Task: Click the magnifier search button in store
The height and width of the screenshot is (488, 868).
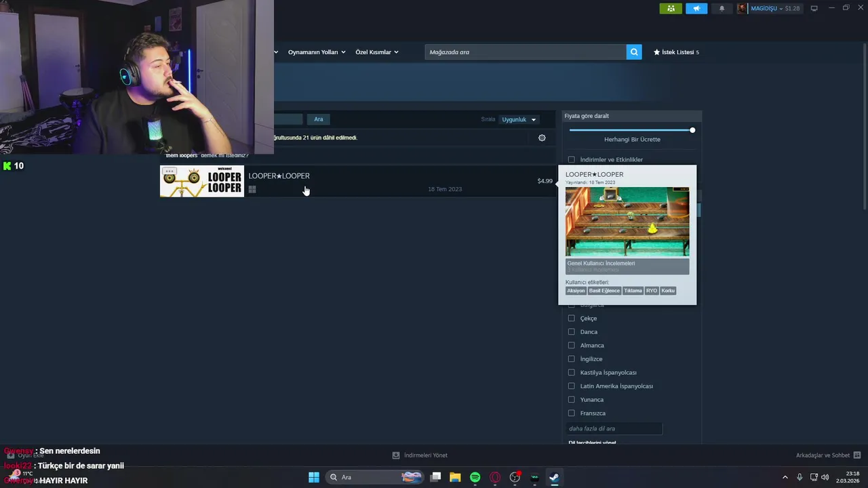Action: [x=634, y=52]
